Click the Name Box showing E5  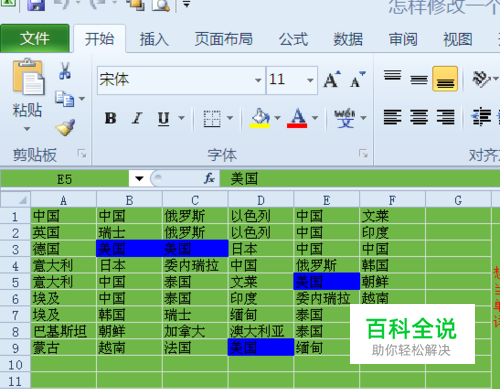65,179
